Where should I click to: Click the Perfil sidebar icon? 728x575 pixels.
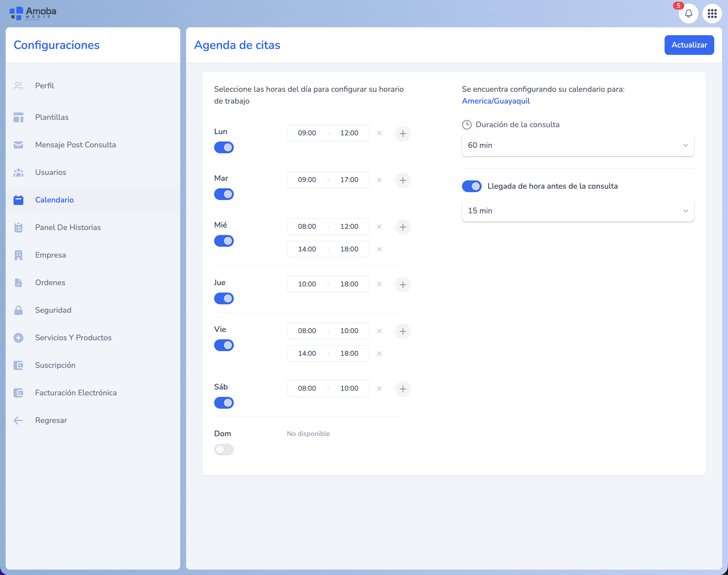(18, 86)
